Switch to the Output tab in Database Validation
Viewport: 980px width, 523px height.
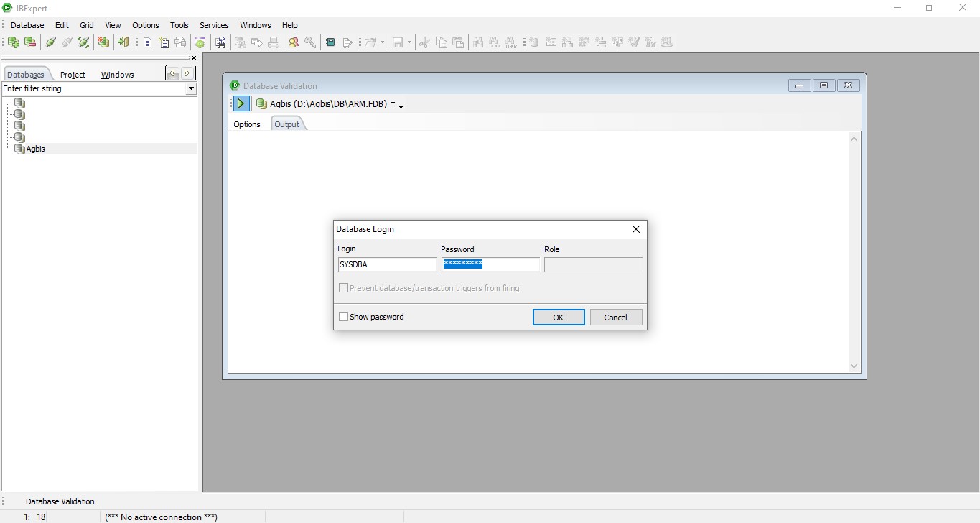(287, 124)
